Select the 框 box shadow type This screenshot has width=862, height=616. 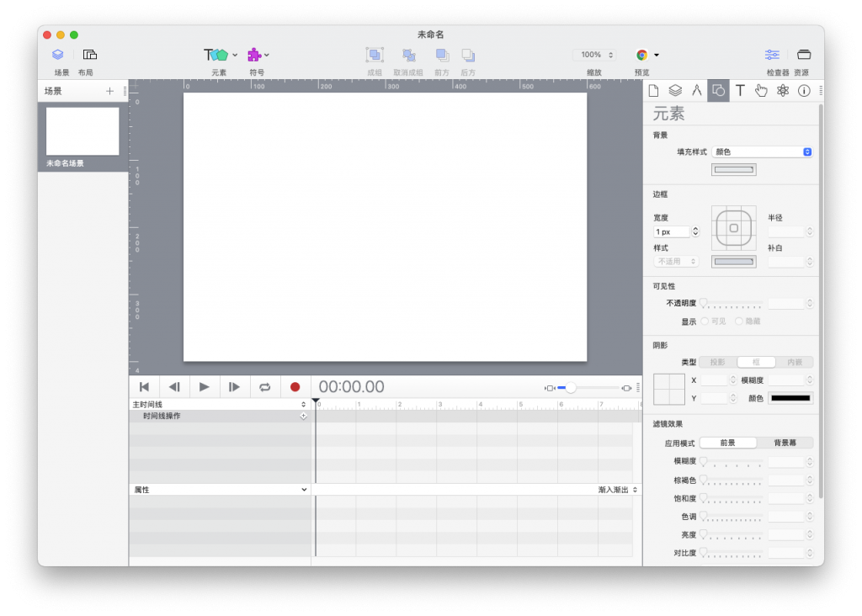pyautogui.click(x=756, y=362)
